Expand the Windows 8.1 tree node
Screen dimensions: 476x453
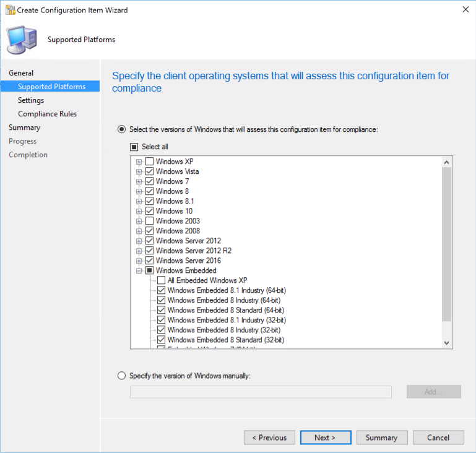pos(139,202)
